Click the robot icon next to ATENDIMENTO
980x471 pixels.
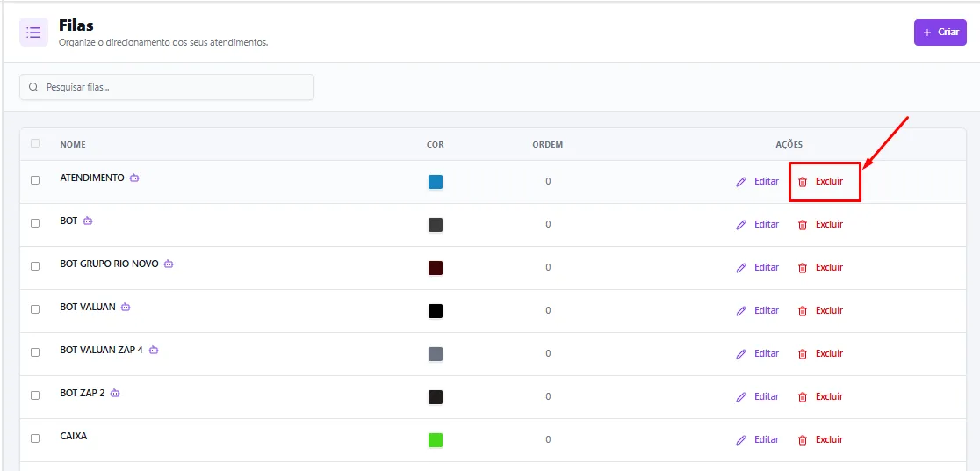[x=134, y=178]
